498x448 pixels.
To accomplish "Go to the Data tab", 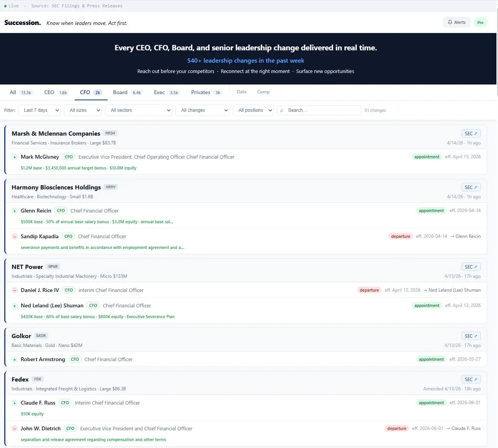I will [x=242, y=92].
